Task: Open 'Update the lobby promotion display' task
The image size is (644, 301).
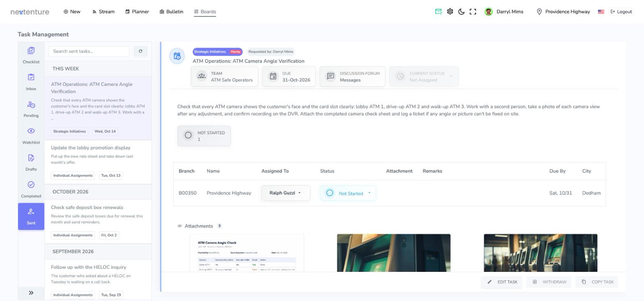Action: point(98,162)
